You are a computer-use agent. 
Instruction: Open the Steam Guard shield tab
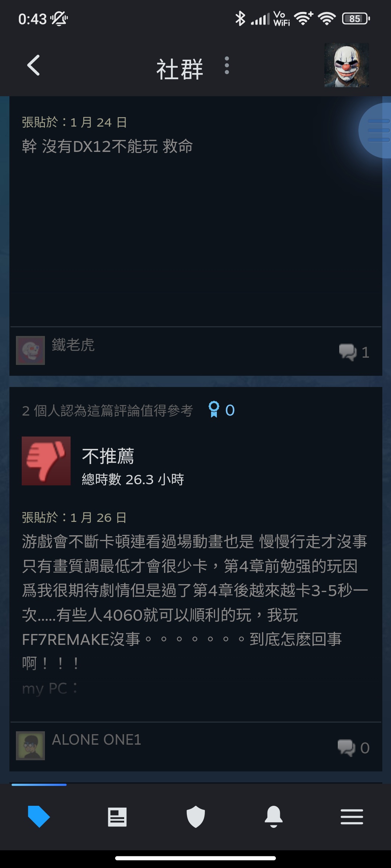tap(195, 817)
